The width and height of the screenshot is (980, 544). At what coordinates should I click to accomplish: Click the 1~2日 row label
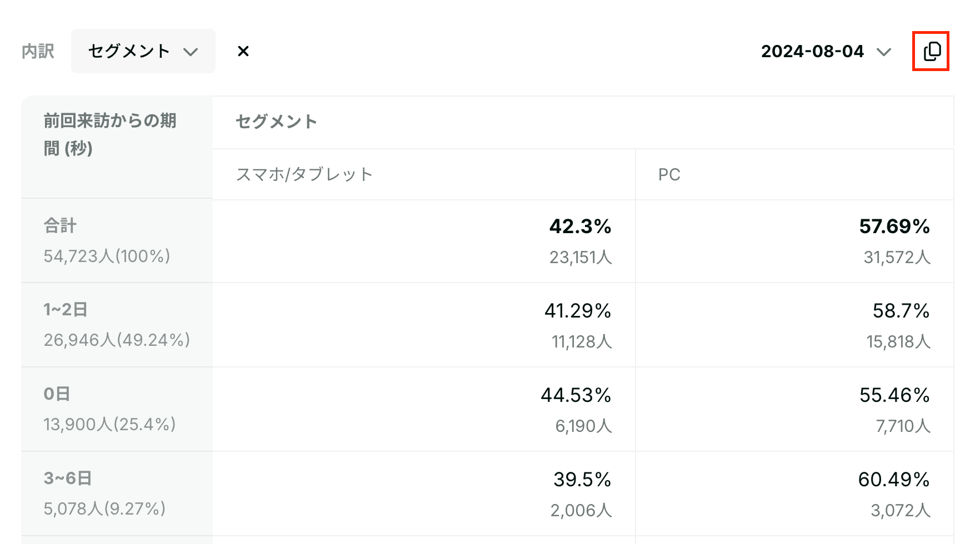tap(66, 310)
